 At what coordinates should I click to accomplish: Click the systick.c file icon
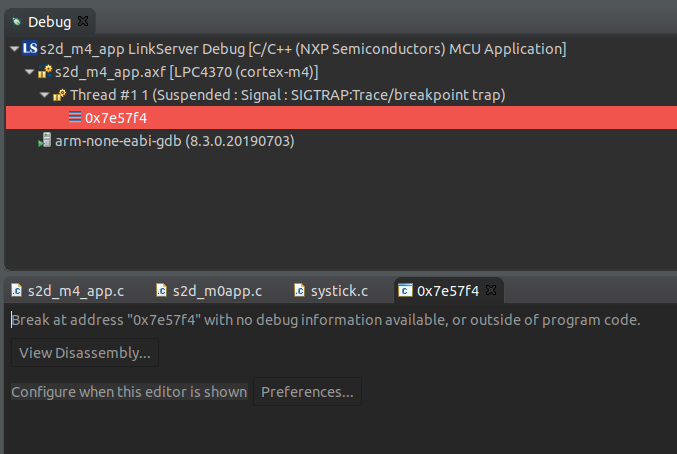[299, 290]
